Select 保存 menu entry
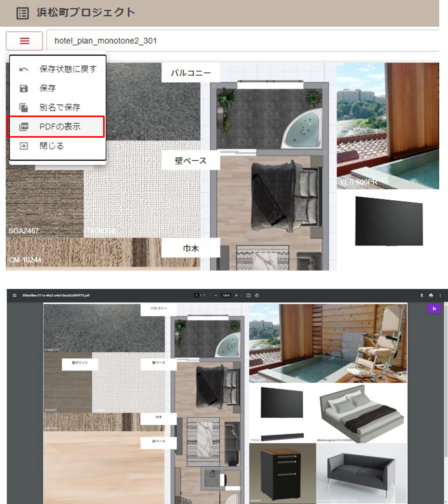Viewport: 448px width, 504px height. (57, 88)
